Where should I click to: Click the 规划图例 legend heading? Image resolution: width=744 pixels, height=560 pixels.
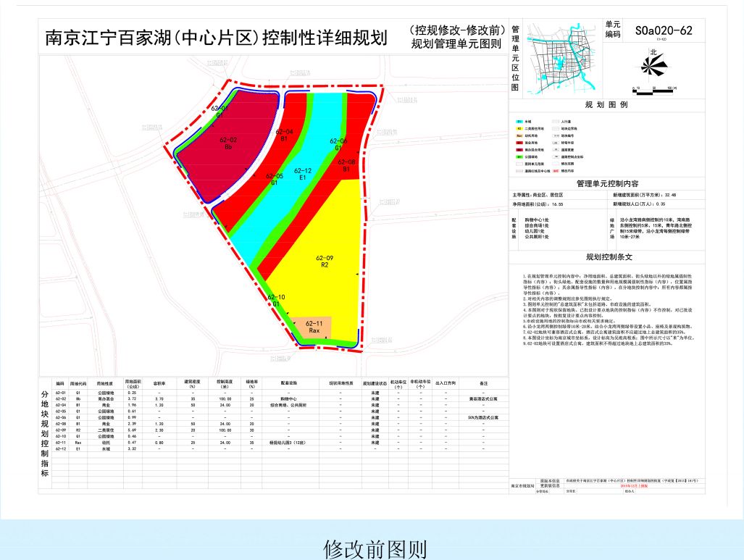pyautogui.click(x=606, y=104)
